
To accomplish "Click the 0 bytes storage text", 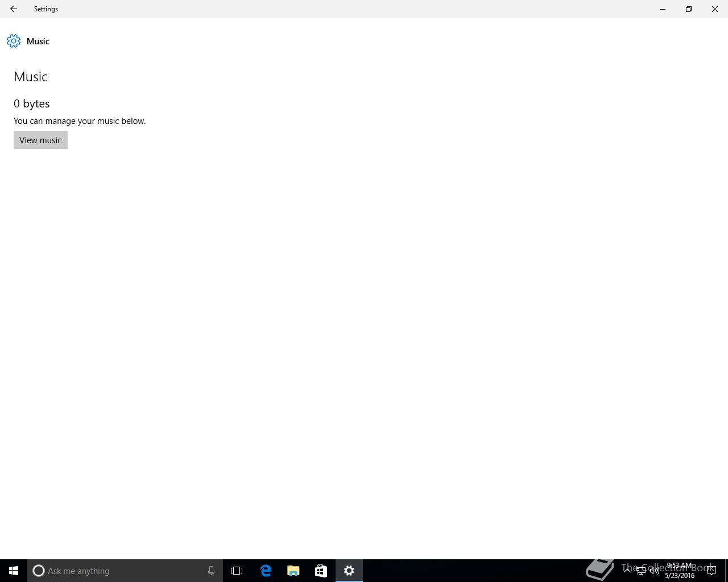I will (32, 103).
